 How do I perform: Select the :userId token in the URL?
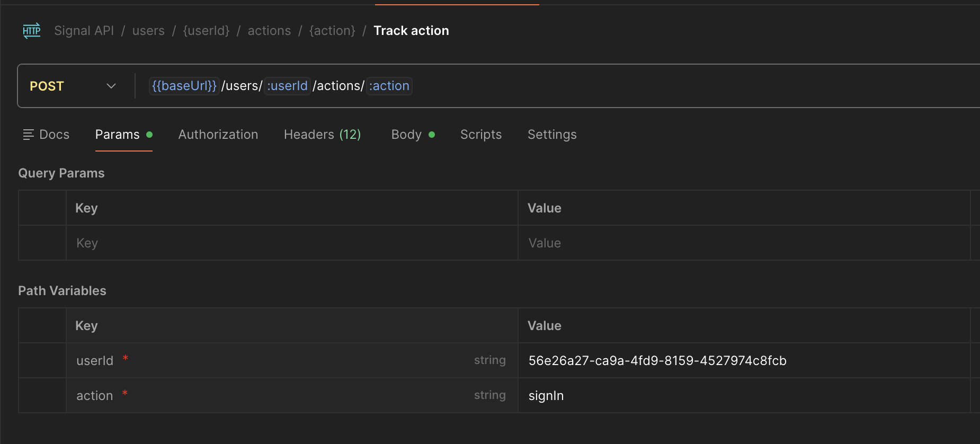(x=287, y=85)
